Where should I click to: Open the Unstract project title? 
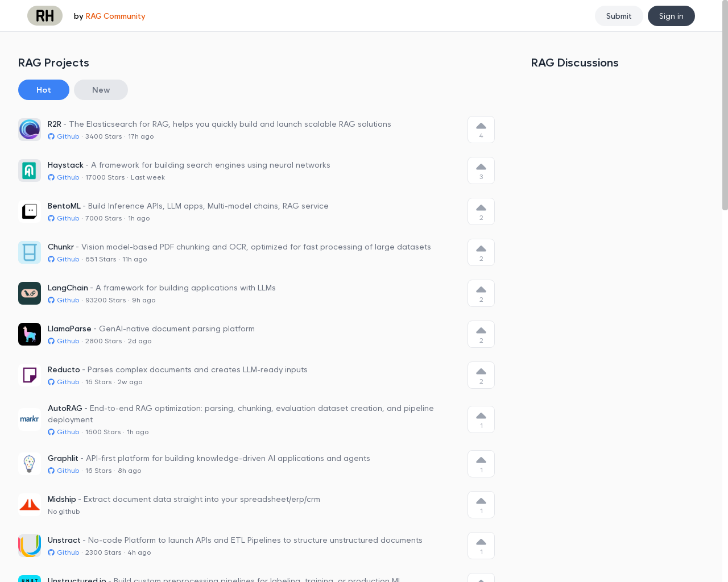(x=64, y=540)
